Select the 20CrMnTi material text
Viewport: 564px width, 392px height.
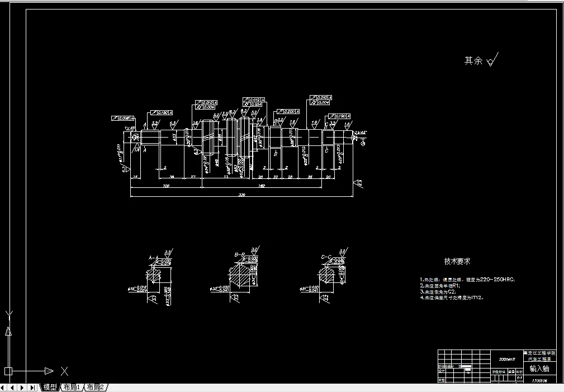tap(507, 359)
